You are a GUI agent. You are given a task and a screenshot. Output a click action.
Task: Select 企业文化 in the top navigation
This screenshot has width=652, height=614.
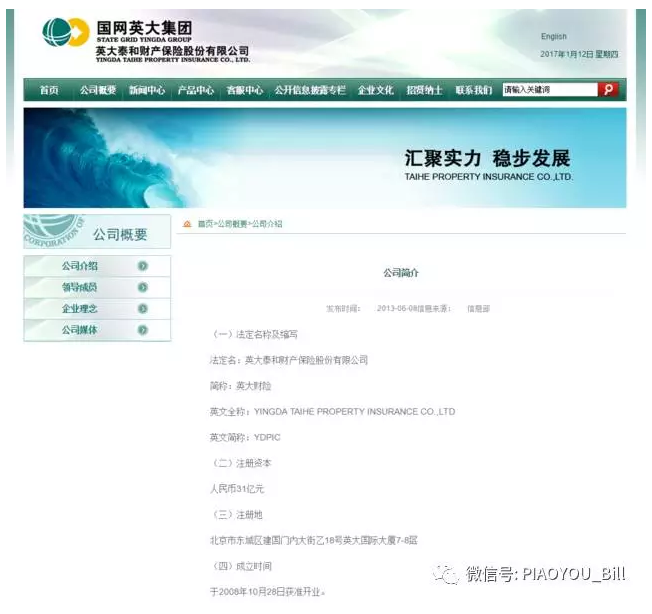click(375, 90)
